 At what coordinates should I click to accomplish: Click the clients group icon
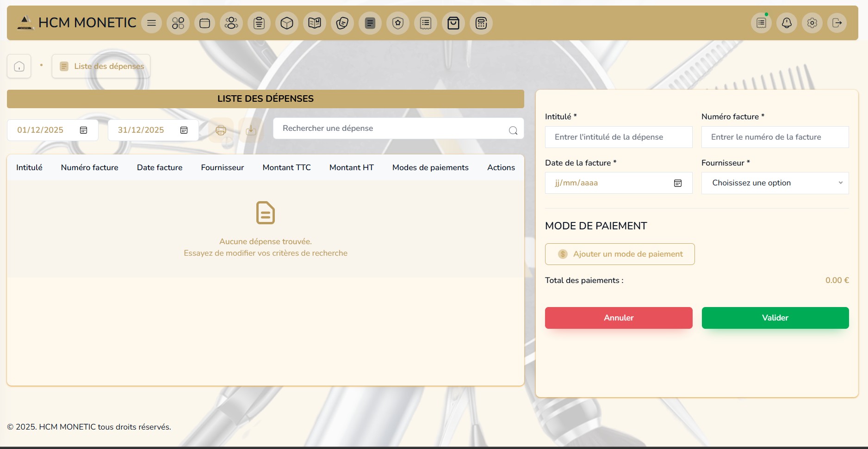coord(231,23)
